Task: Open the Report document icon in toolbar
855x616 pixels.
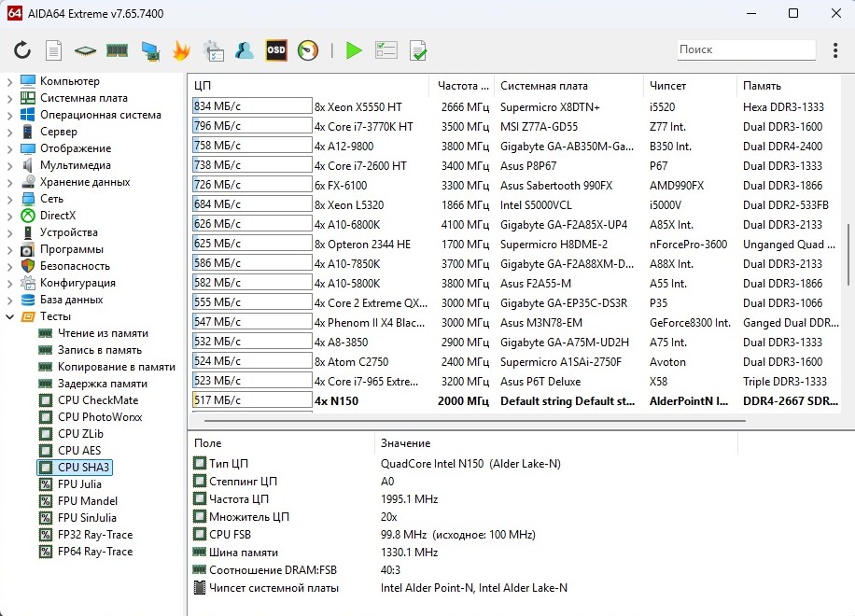Action: click(x=54, y=50)
